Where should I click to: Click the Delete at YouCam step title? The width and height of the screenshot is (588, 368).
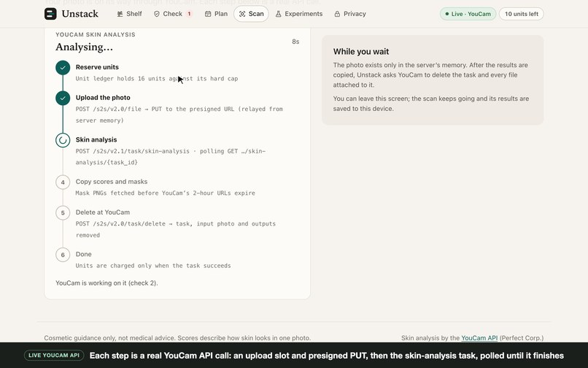[103, 212]
